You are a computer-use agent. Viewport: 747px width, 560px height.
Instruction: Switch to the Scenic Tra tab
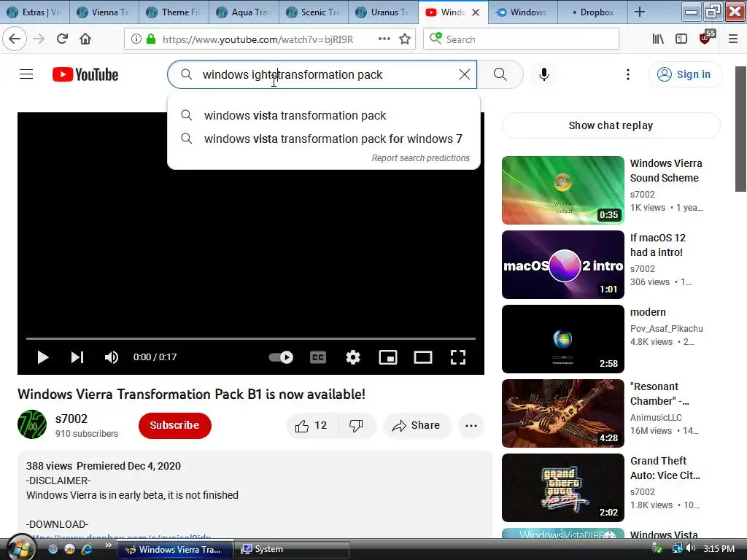click(x=314, y=12)
